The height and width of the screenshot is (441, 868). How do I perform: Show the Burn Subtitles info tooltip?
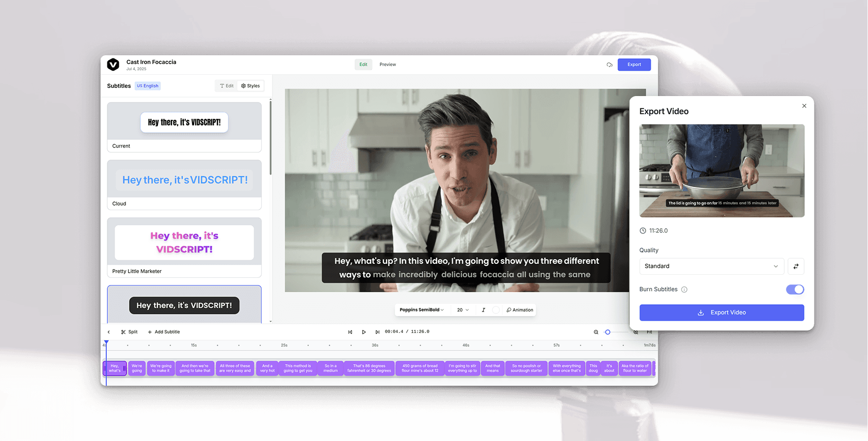tap(684, 290)
